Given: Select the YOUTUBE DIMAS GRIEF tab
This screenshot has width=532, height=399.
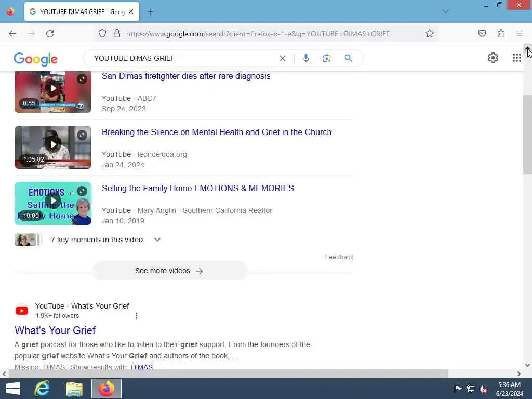Looking at the screenshot, I should 82,12.
